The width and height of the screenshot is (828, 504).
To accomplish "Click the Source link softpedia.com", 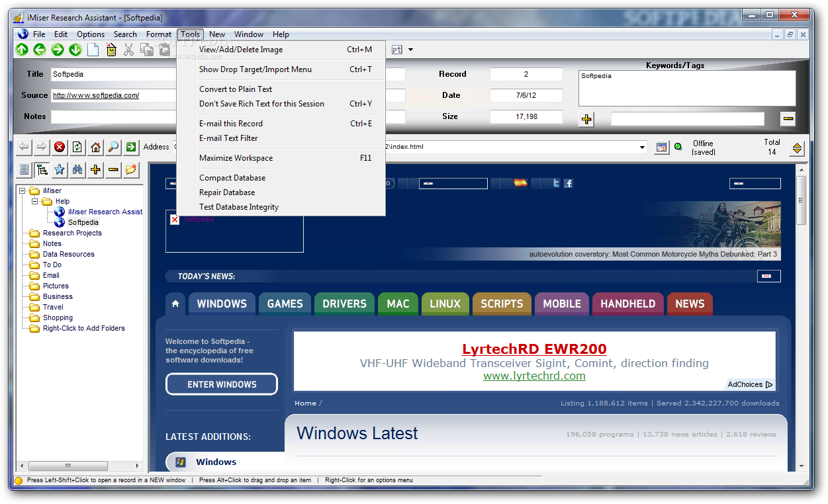I will click(x=96, y=95).
